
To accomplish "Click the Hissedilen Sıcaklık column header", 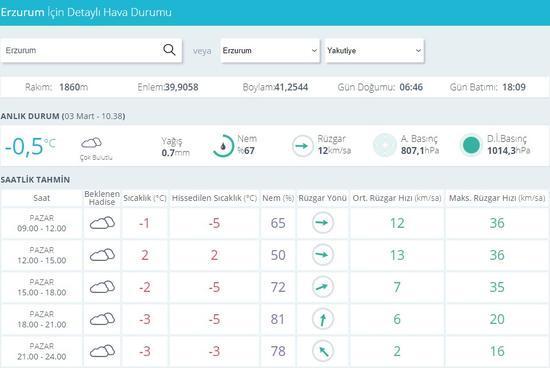I will 214,198.
